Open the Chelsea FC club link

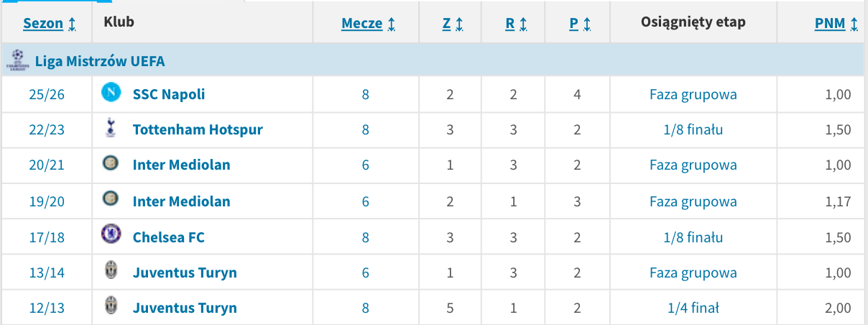coord(169,237)
